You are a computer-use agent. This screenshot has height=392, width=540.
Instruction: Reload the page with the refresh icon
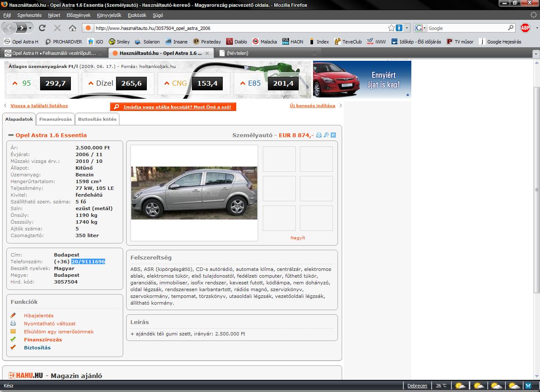42,28
